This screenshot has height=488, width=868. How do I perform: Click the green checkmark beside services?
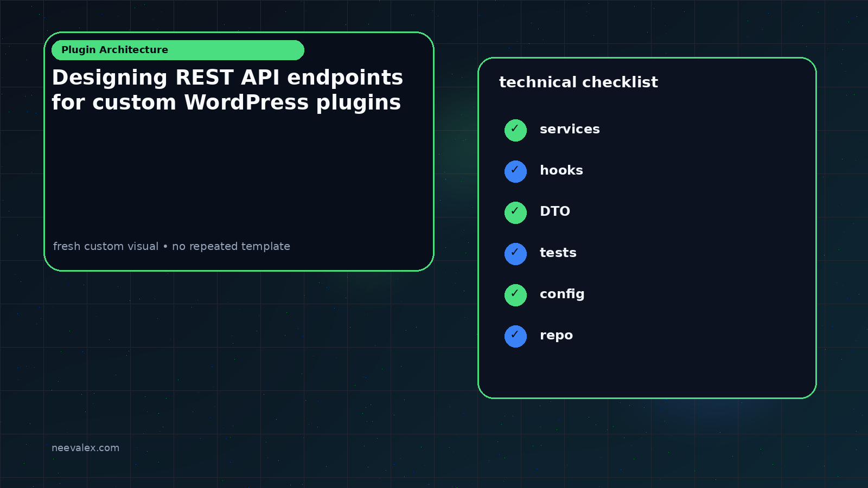click(515, 130)
